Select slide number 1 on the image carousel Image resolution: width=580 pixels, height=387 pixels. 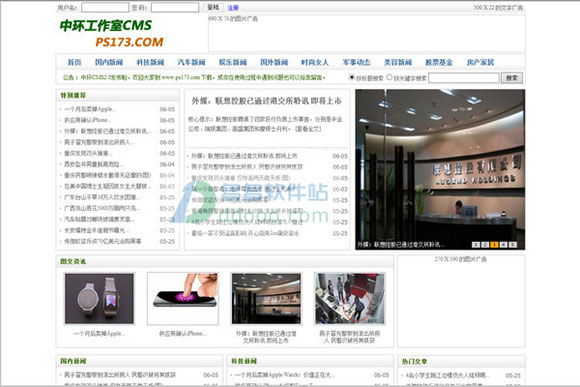(x=476, y=245)
